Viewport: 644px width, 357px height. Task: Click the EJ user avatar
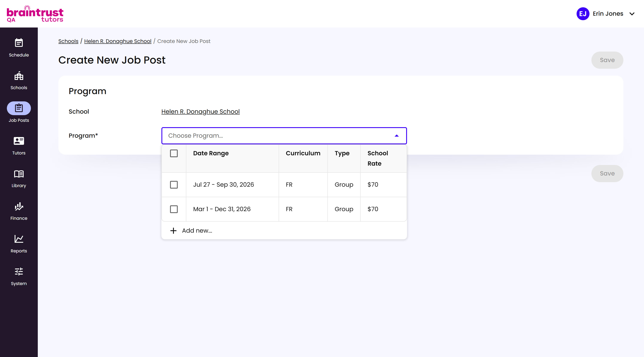[583, 14]
